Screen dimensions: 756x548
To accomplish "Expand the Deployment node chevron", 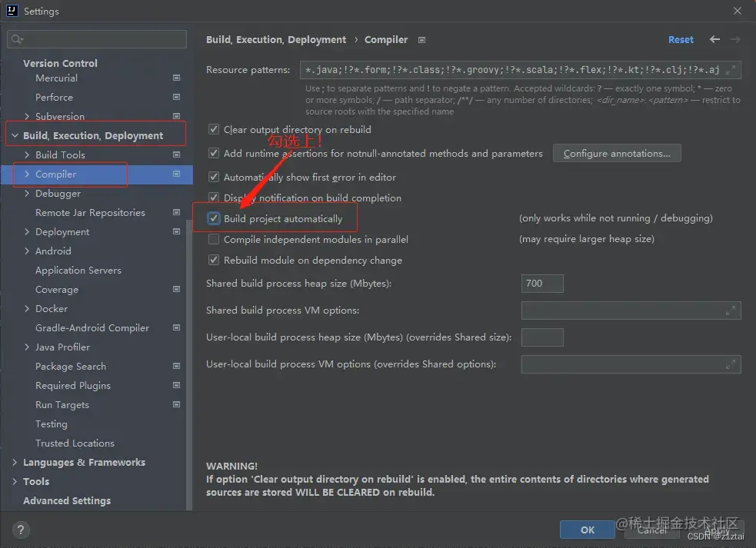I will (27, 231).
